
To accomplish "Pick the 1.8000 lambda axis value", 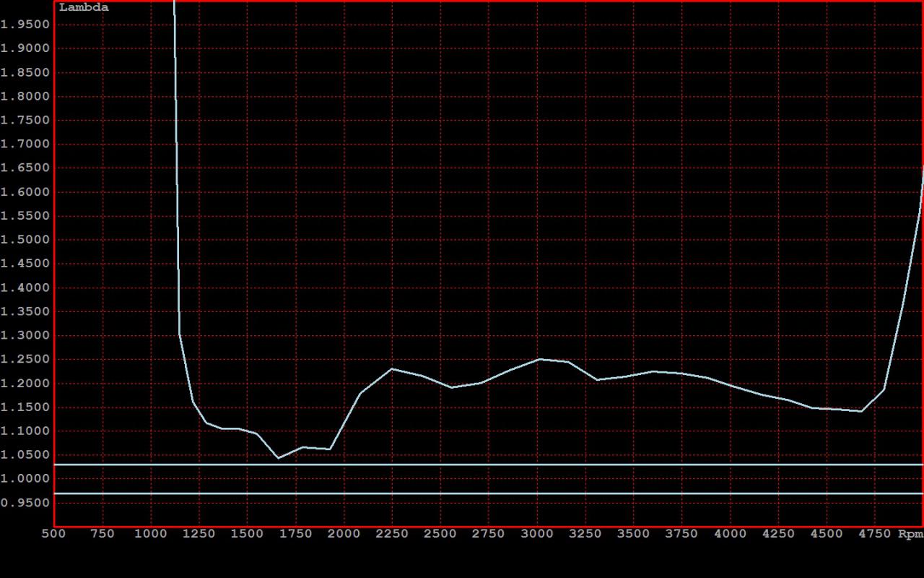I will point(25,96).
